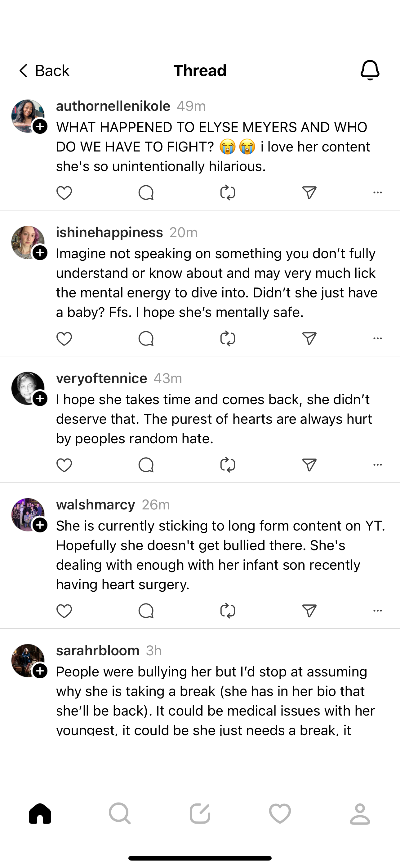Tap the notification bell icon

point(370,70)
